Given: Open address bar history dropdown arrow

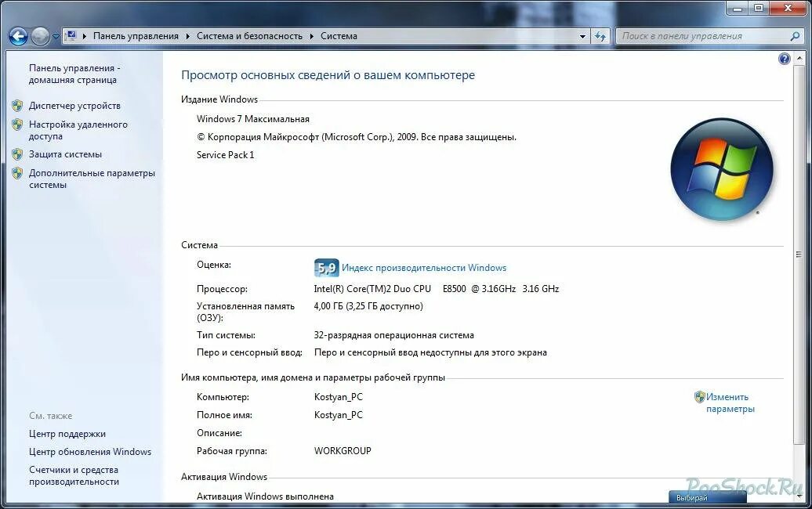Looking at the screenshot, I should 582,36.
